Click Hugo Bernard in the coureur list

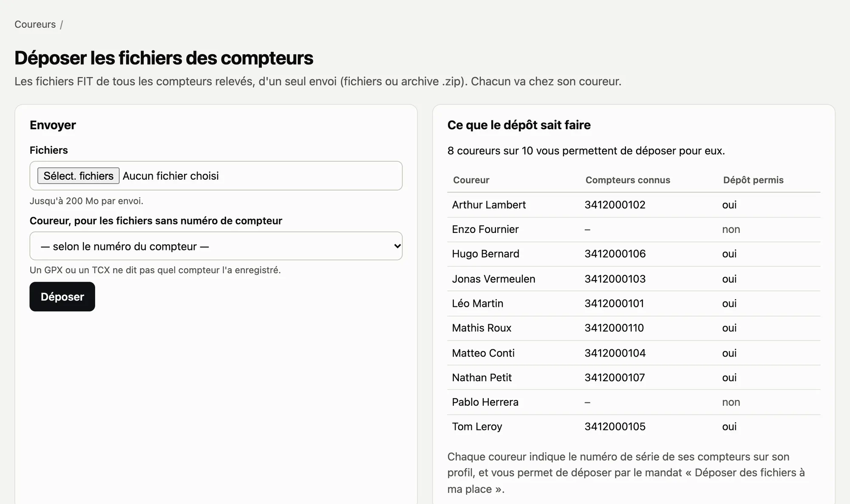pos(485,254)
